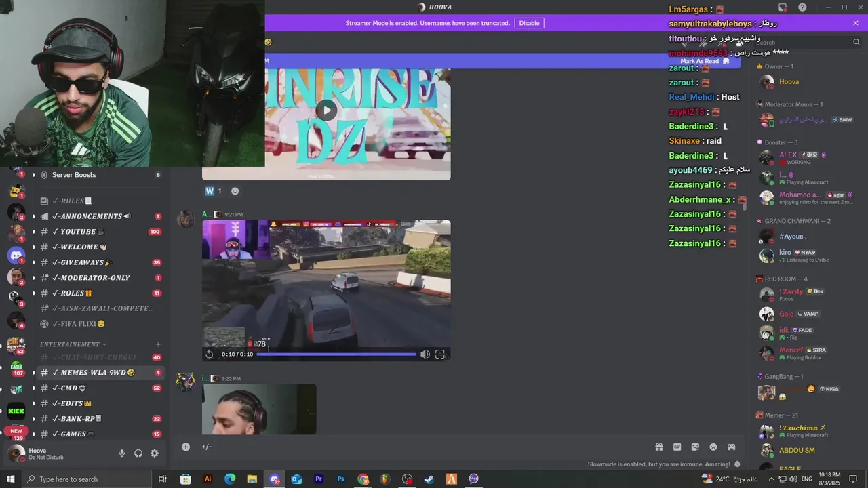Toggle microphone mute in user panel

[x=122, y=453]
